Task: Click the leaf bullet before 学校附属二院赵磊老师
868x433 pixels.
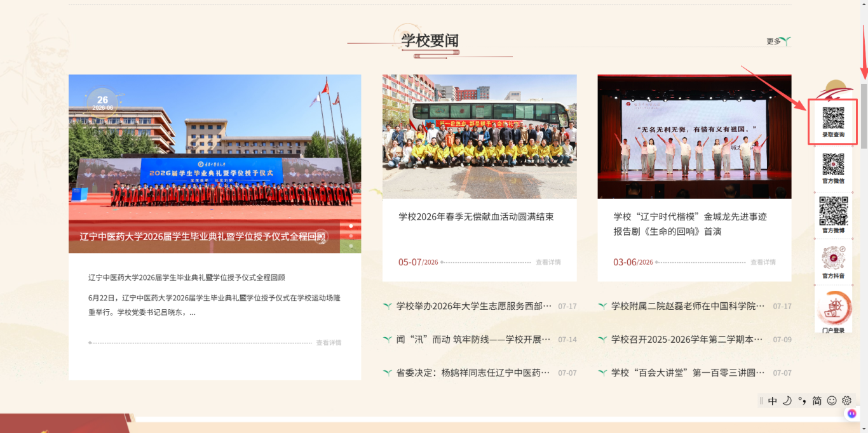Action: pos(602,306)
